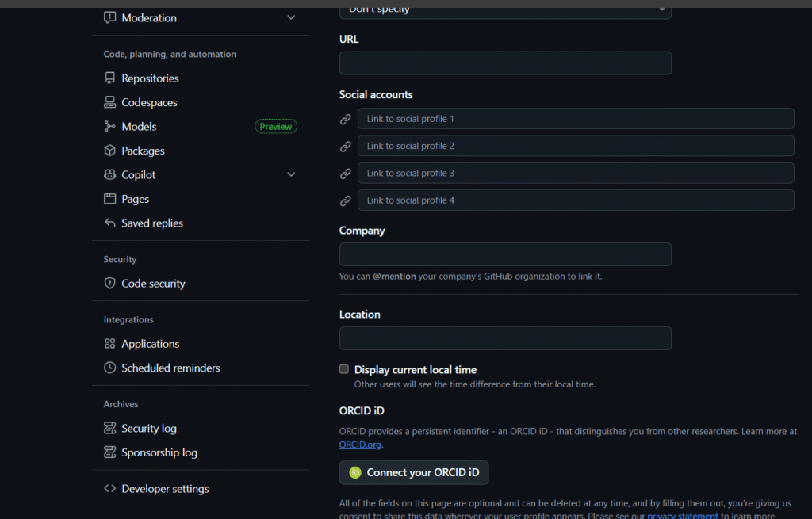Screen dimensions: 812x519
Task: Select the Scheduled reminders clock icon
Action: pyautogui.click(x=109, y=368)
